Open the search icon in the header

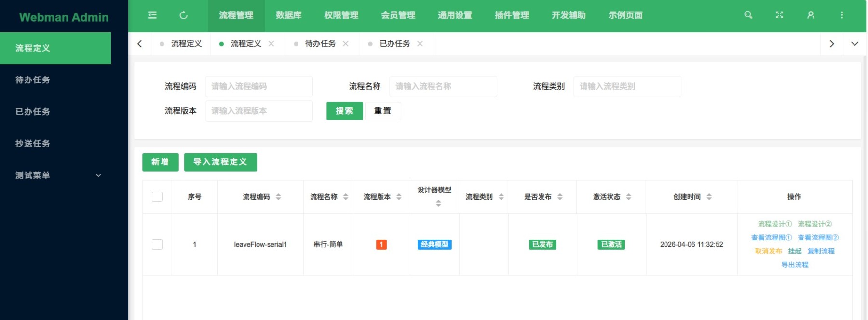(748, 15)
